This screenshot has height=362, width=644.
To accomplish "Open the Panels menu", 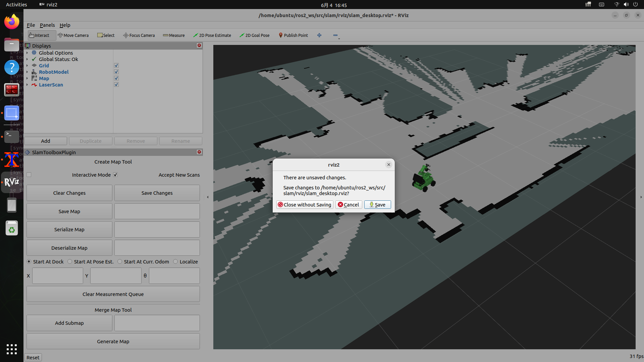I will pos(47,25).
